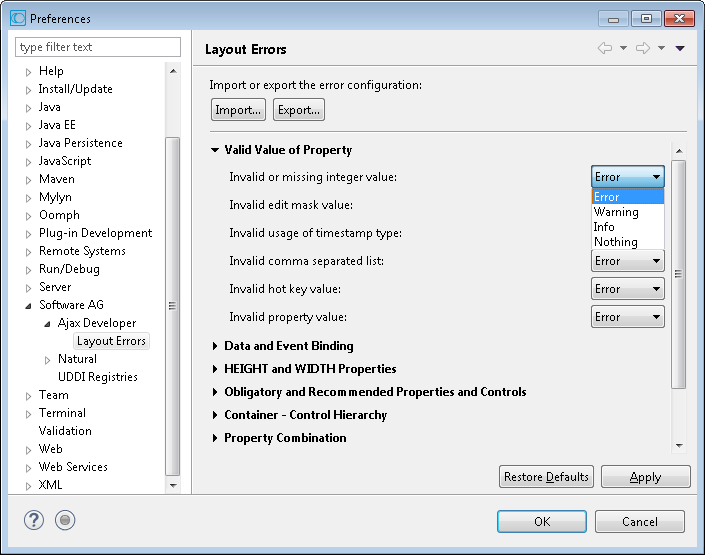Image resolution: width=705 pixels, height=555 pixels.
Task: Collapse the Software AG tree node
Action: pyautogui.click(x=28, y=306)
